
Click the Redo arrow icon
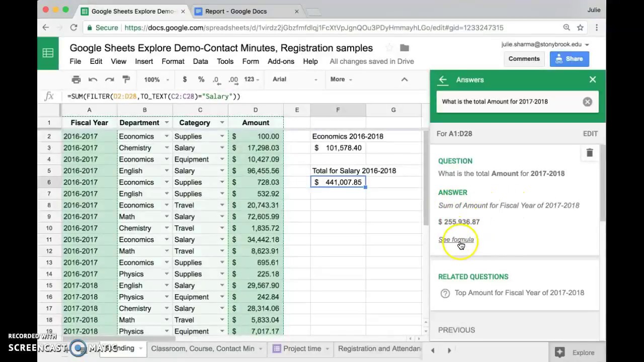(x=109, y=79)
